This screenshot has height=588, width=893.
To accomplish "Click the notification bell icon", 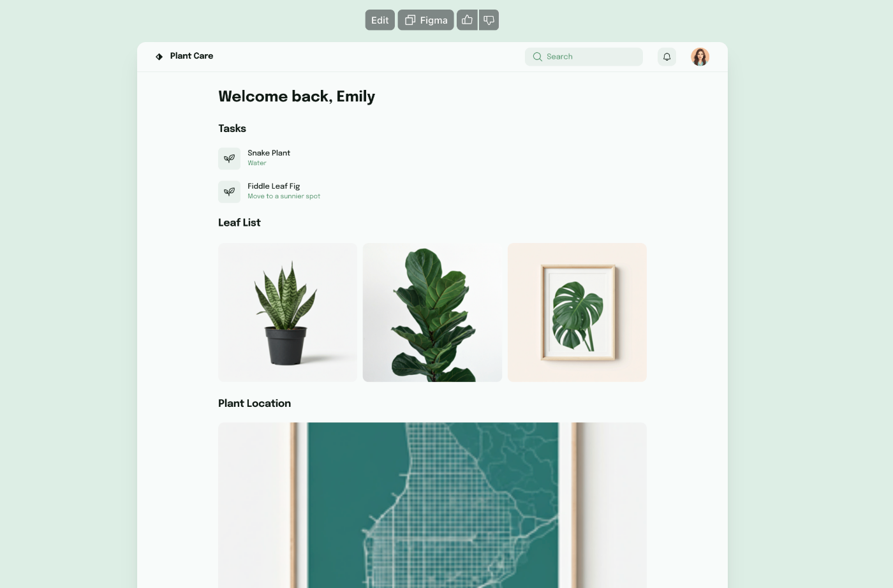I will coord(667,57).
